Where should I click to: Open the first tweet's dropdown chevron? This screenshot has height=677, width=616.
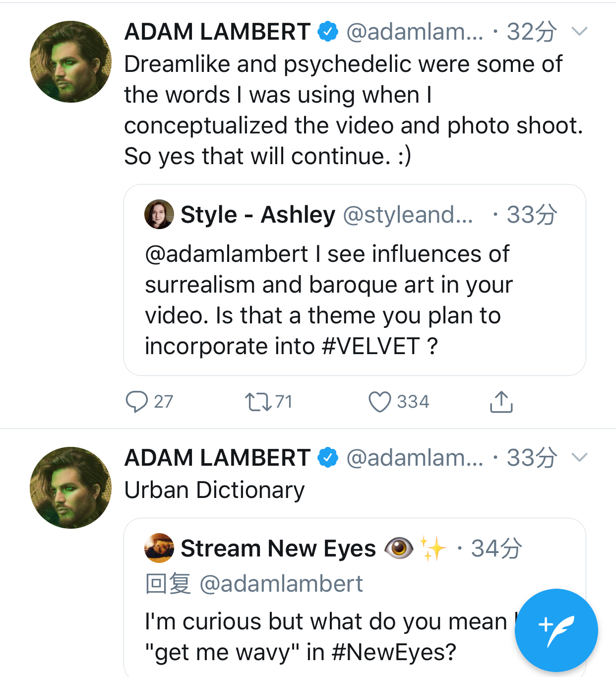click(579, 32)
